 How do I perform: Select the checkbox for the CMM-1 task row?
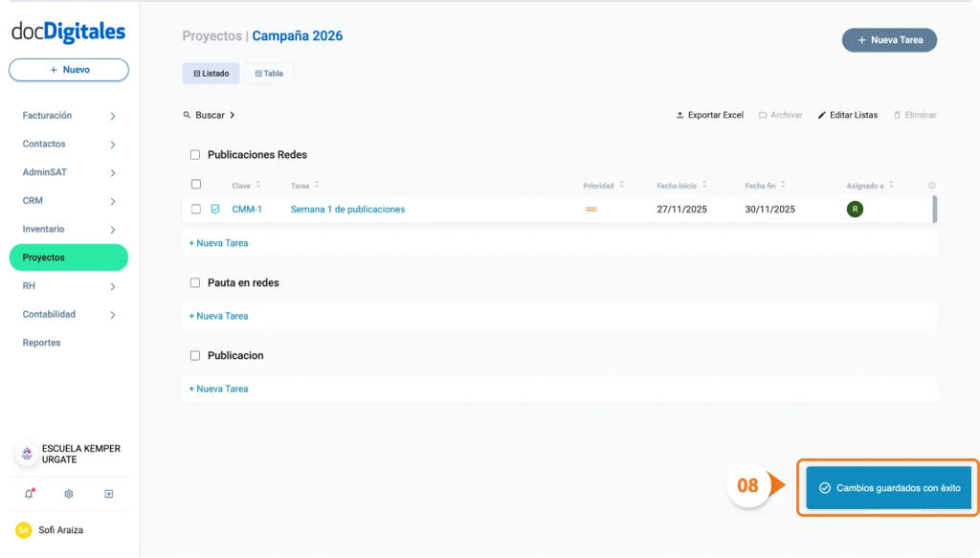click(196, 209)
